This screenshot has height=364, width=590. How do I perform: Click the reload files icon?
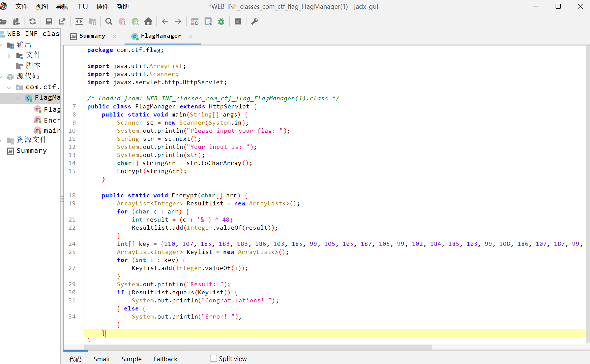click(x=32, y=22)
